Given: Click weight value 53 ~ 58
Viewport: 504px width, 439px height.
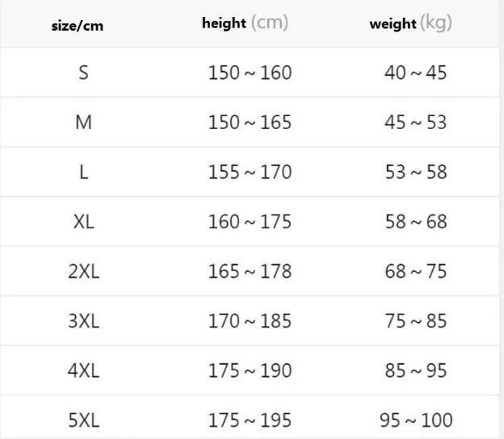Looking at the screenshot, I should point(416,172).
